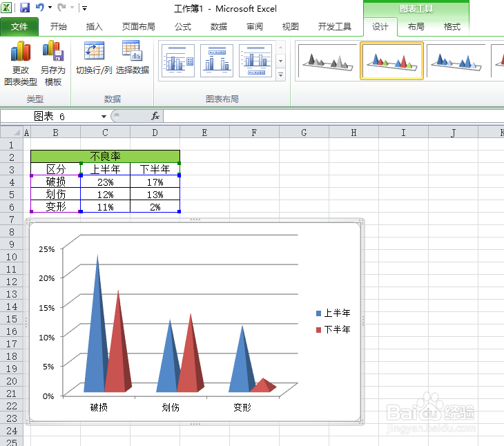Image resolution: width=504 pixels, height=446 pixels.
Task: Open the Name Box dropdown arrow
Action: (x=104, y=116)
